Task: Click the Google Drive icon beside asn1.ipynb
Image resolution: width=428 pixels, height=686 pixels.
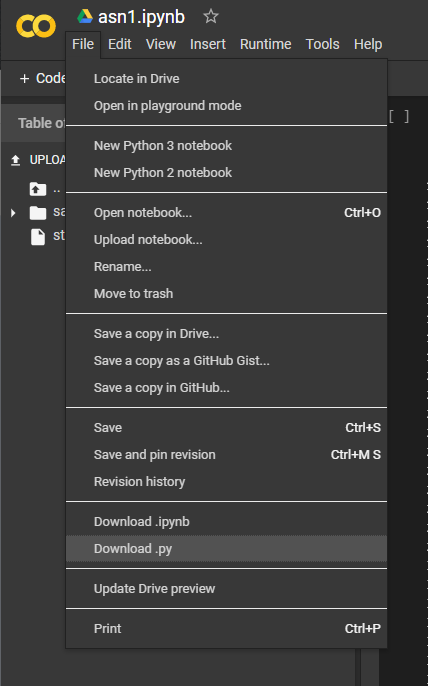Action: pos(85,17)
